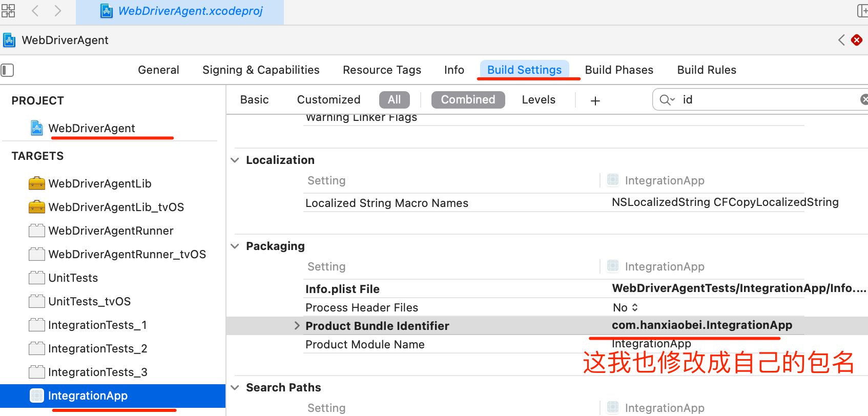Click the Info.plist File setting name
This screenshot has height=416, width=868.
pyautogui.click(x=342, y=289)
